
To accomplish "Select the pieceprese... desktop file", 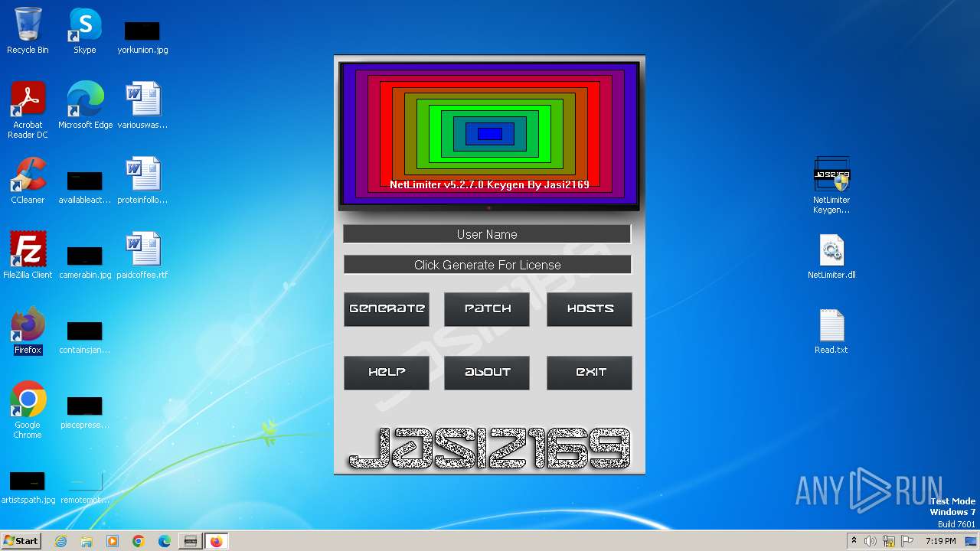I will (x=85, y=412).
